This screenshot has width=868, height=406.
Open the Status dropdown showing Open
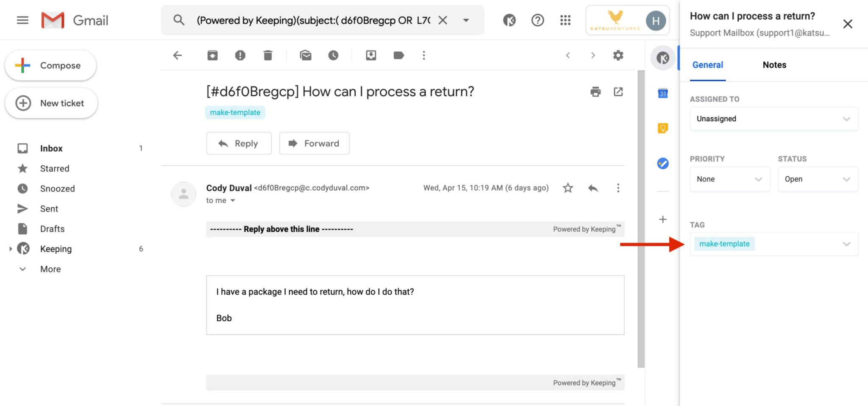[818, 179]
